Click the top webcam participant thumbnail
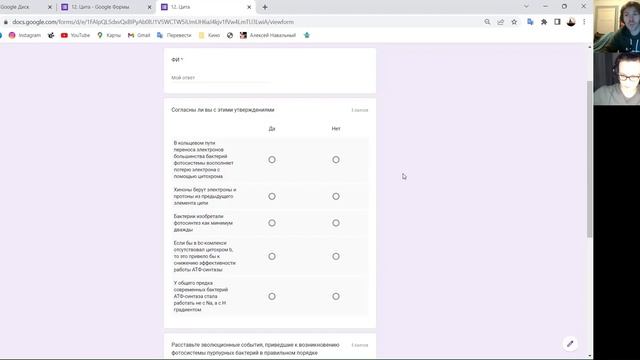640x360 pixels. [617, 26]
